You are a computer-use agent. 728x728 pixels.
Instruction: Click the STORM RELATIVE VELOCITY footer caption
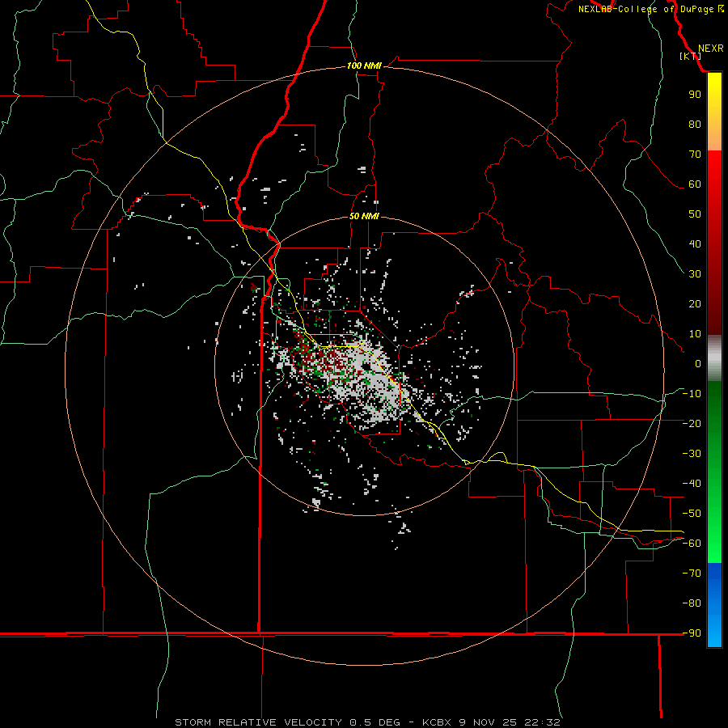coord(367,722)
